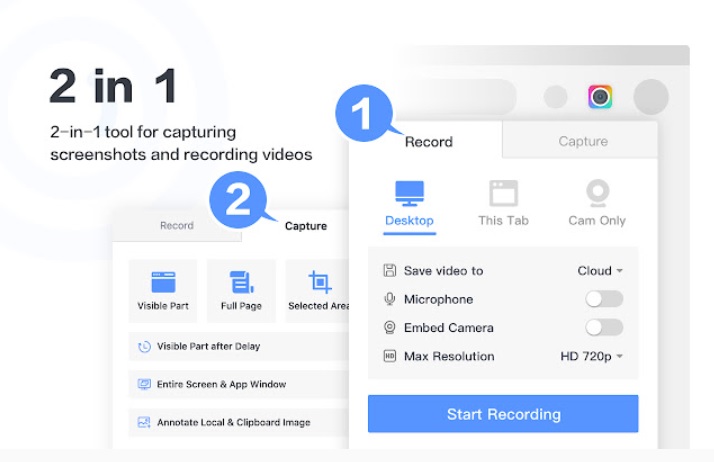Pick the Selected Area crop icon
Screen dimensions: 714x462
tap(319, 282)
